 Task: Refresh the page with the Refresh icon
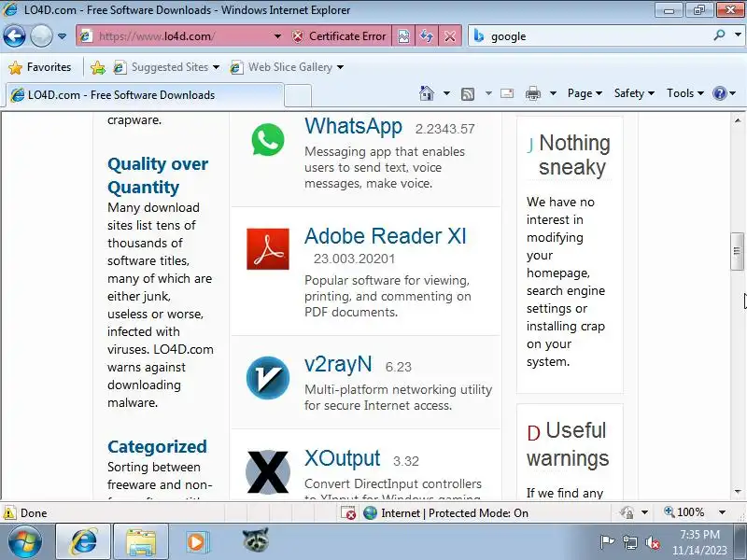427,36
